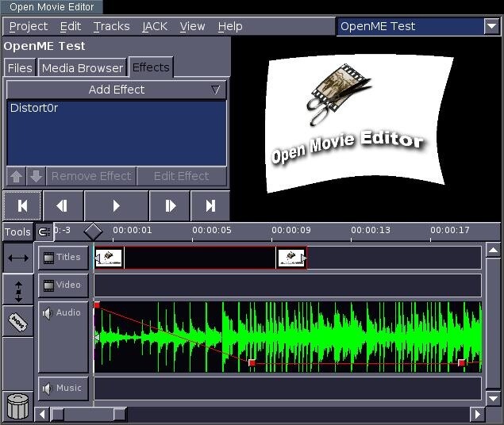Open the OpenME Test project dropdown arrow

pyautogui.click(x=491, y=26)
